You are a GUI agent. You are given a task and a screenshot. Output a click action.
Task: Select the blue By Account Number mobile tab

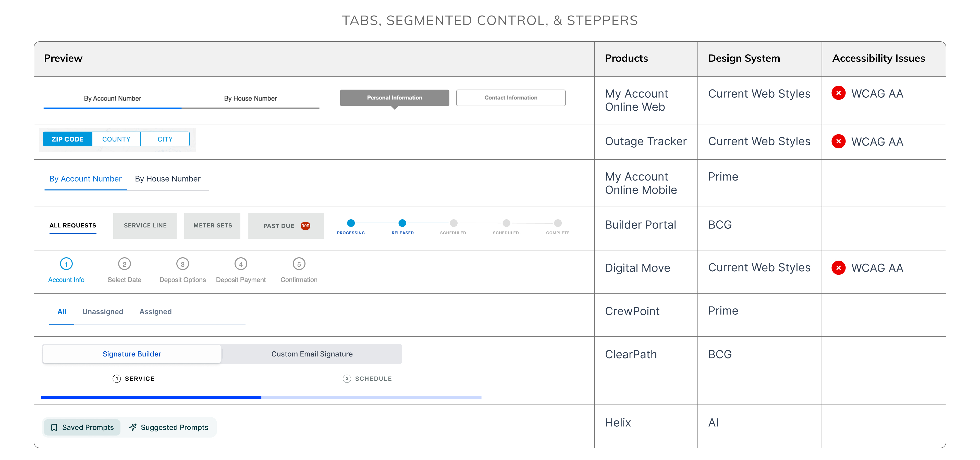85,179
